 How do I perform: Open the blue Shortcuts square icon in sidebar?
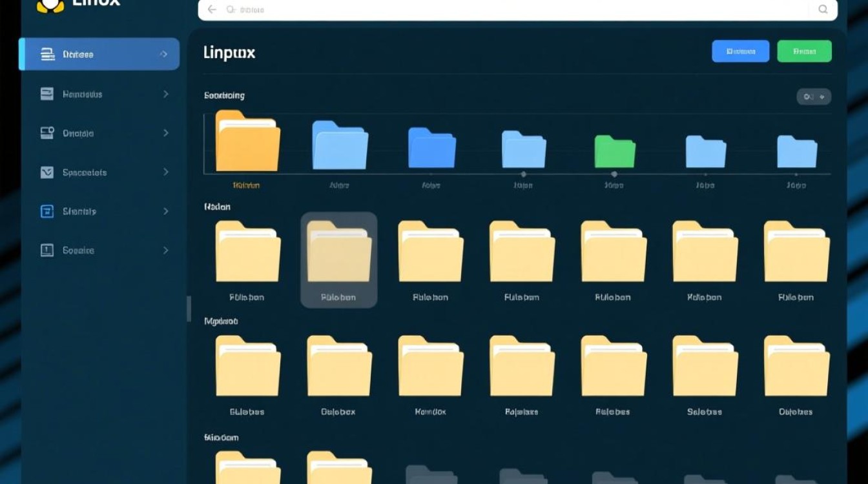pos(46,211)
